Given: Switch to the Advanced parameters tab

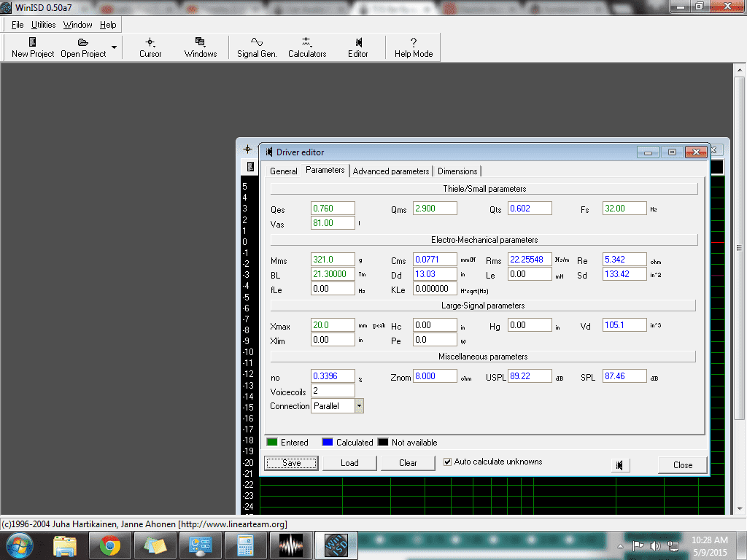Looking at the screenshot, I should coord(391,171).
